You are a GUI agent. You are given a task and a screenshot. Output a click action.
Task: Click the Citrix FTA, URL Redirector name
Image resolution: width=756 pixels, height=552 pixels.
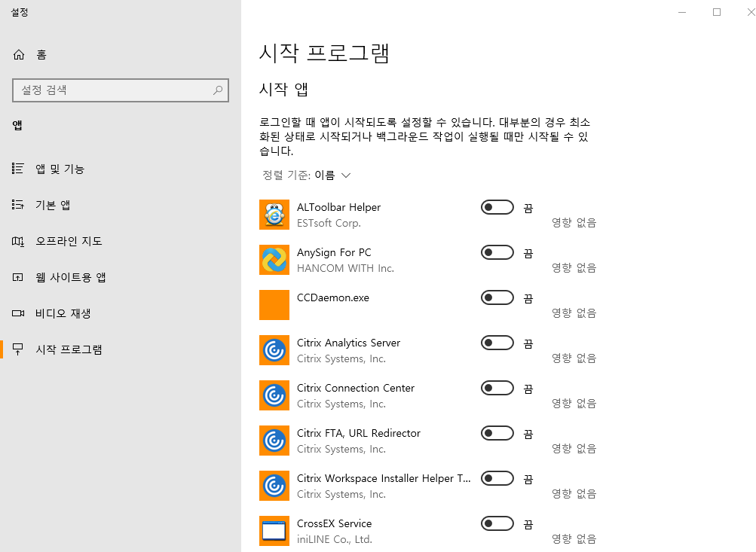pyautogui.click(x=359, y=433)
